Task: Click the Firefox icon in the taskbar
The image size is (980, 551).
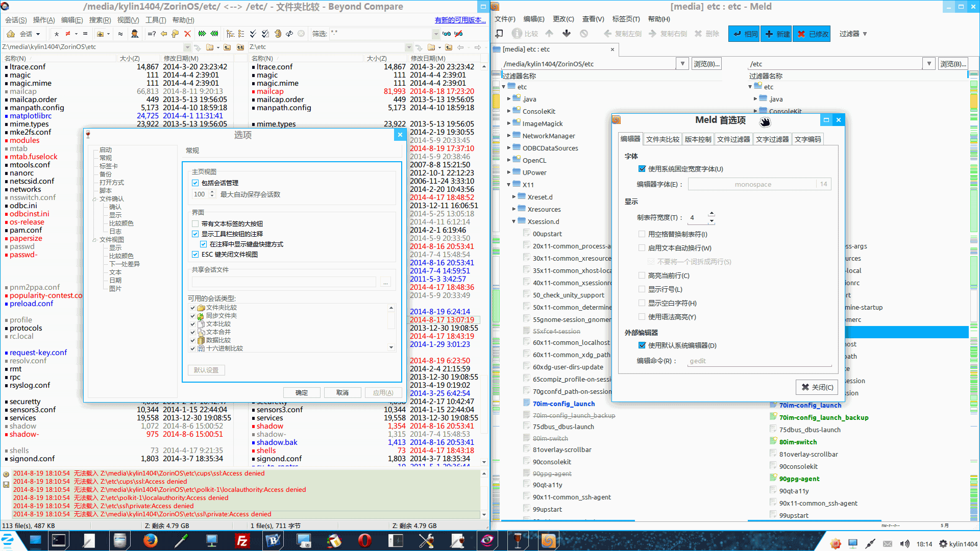Action: [151, 540]
